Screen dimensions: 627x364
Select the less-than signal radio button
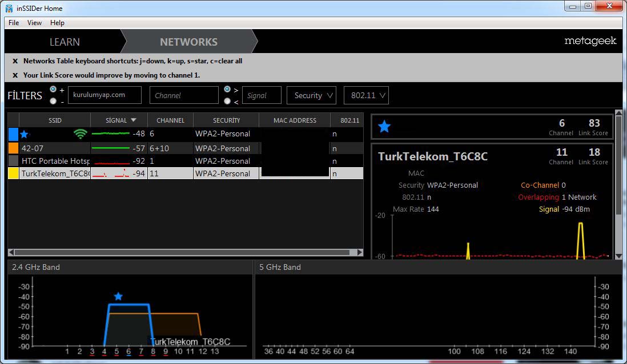227,101
